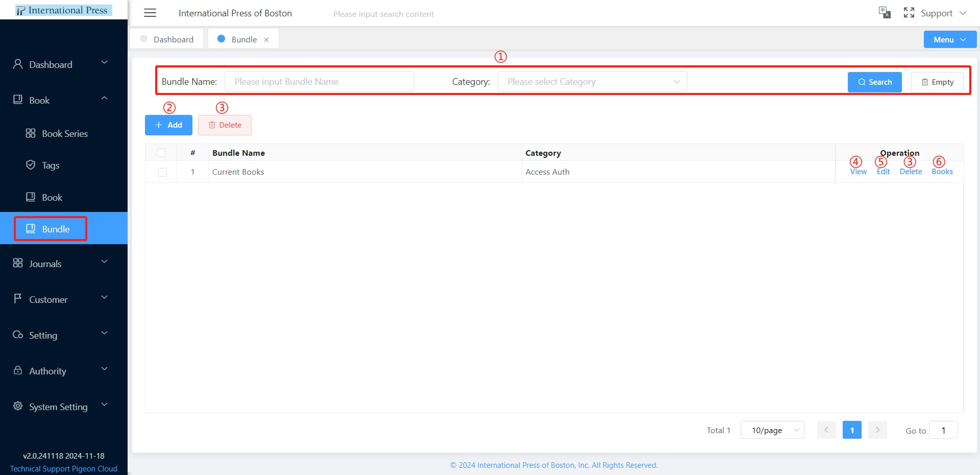Toggle select-all checkbox in table header
The width and height of the screenshot is (980, 475).
click(x=161, y=153)
